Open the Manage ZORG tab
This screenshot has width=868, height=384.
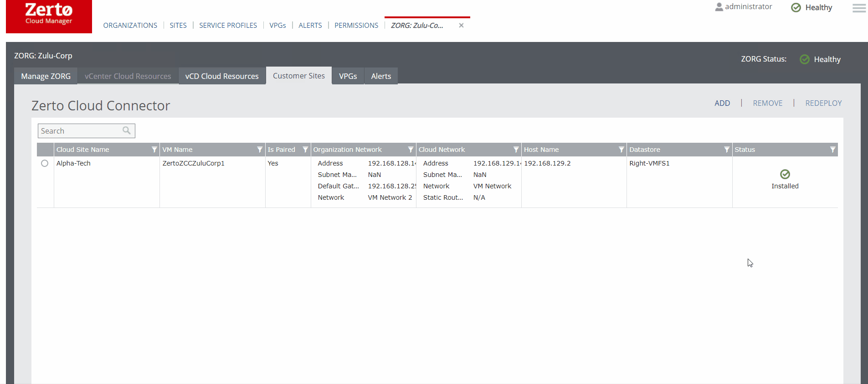46,76
